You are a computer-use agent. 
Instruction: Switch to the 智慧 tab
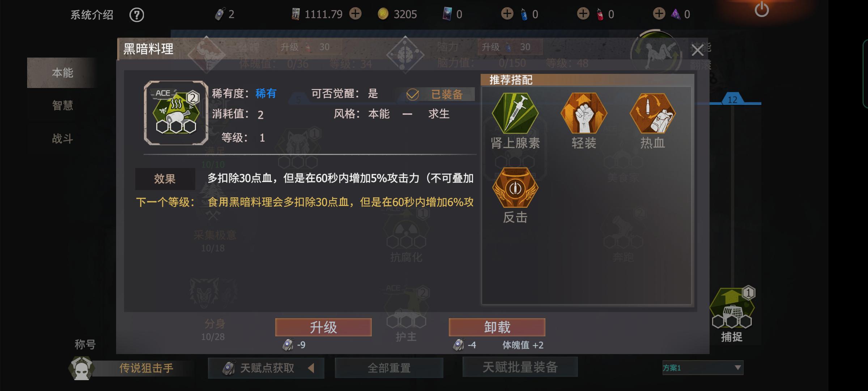(x=62, y=105)
